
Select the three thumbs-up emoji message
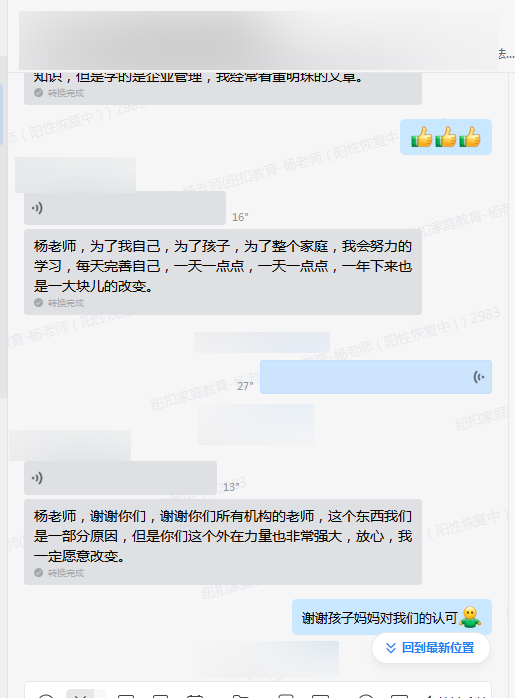coord(446,137)
